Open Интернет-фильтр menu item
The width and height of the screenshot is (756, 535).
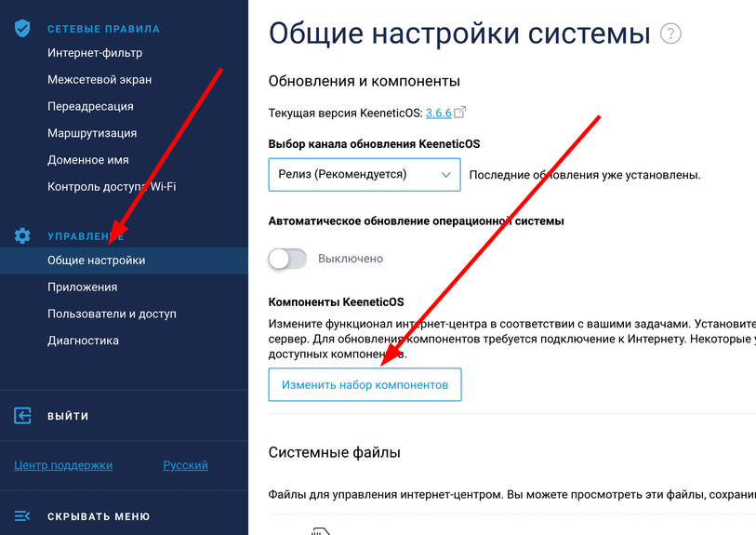pyautogui.click(x=95, y=53)
